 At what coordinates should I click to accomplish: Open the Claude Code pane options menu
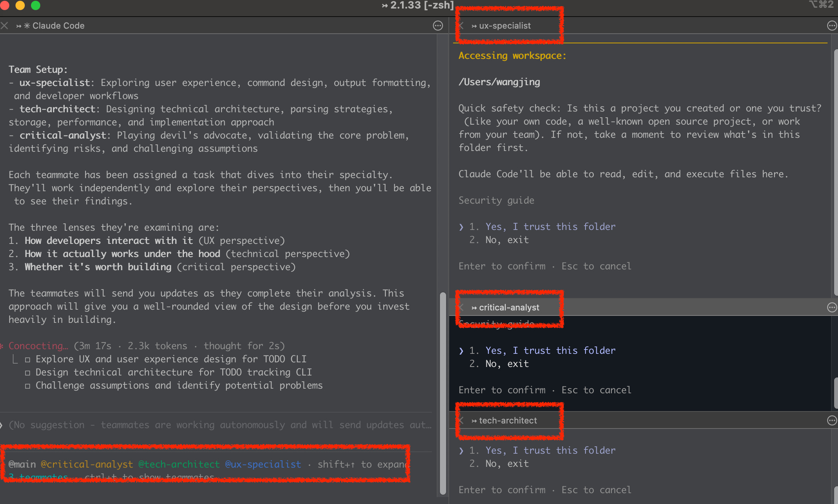pyautogui.click(x=438, y=26)
